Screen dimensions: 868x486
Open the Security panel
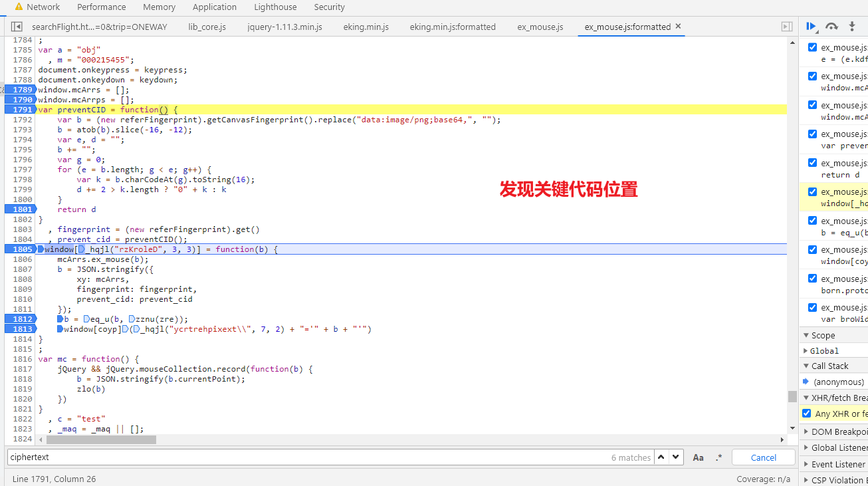coord(330,7)
